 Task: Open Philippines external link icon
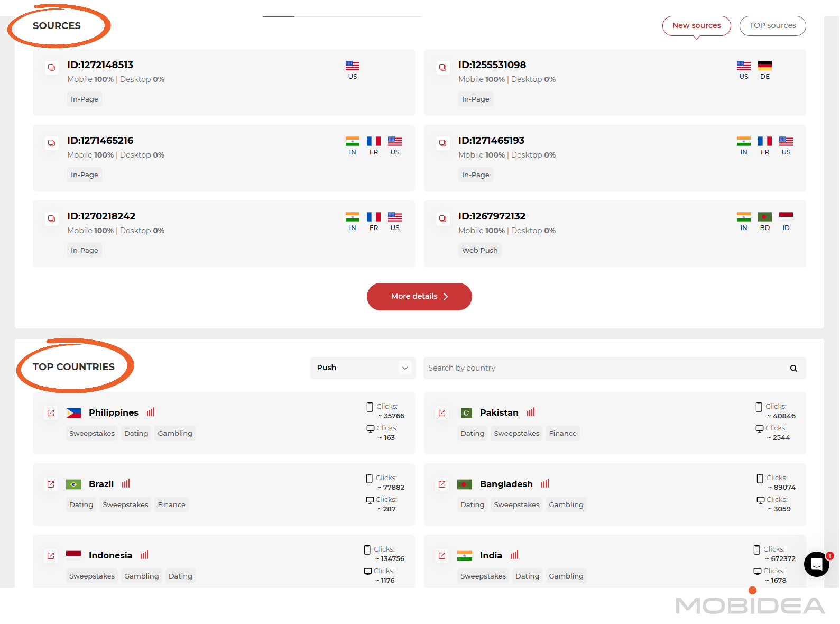[x=51, y=413]
